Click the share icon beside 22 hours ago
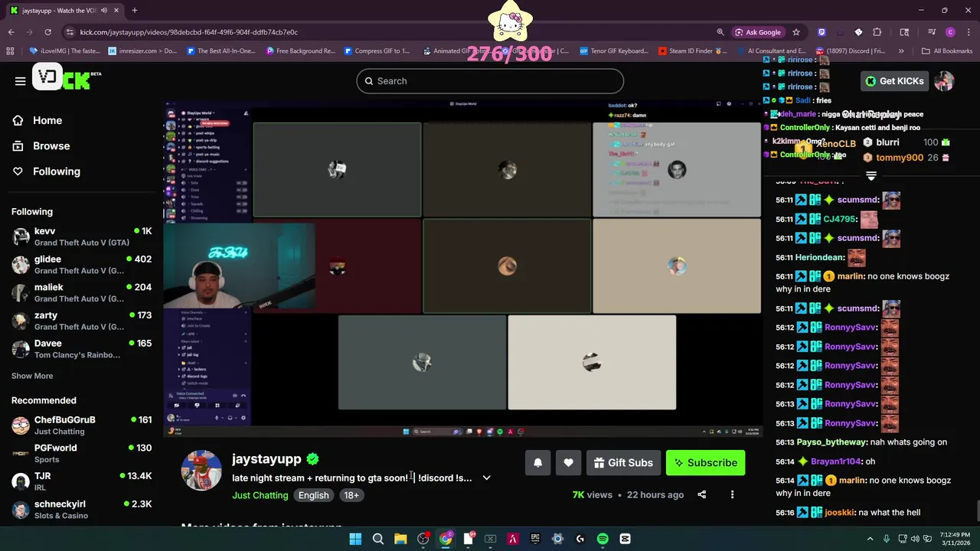Viewport: 980px width, 551px height. tap(702, 495)
